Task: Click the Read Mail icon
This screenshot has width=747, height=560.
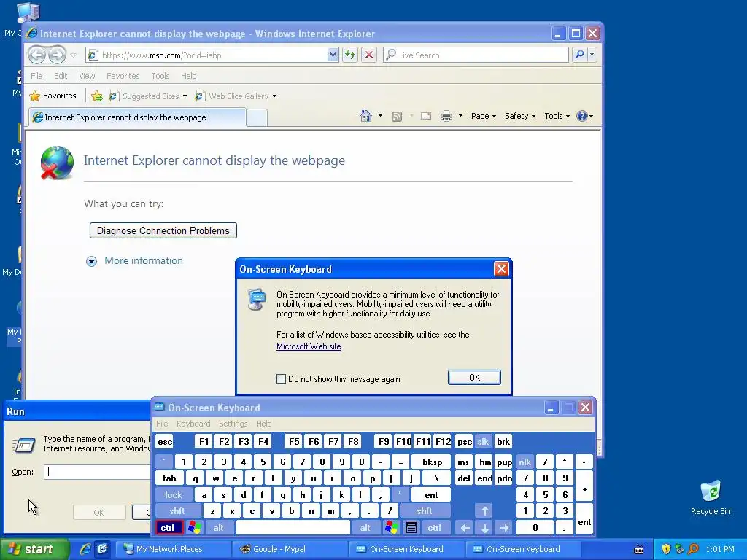Action: [426, 116]
